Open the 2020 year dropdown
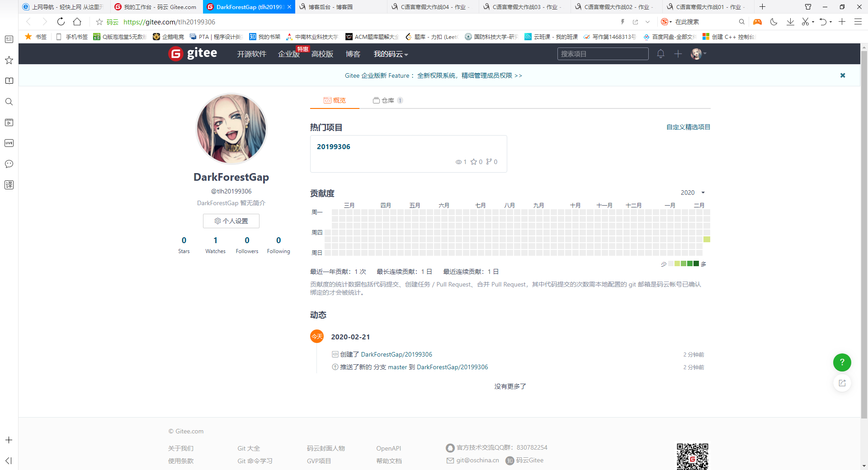 click(693, 193)
